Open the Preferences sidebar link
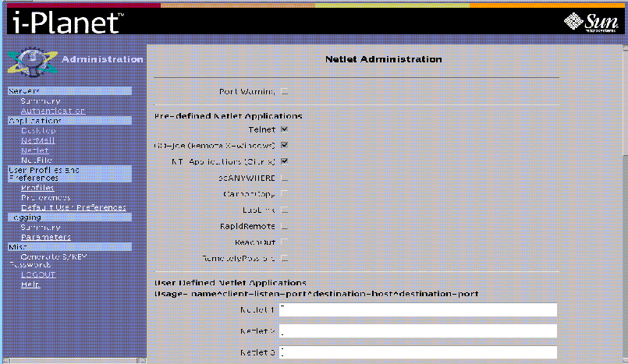Viewport: 628px width, 364px height. (46, 198)
